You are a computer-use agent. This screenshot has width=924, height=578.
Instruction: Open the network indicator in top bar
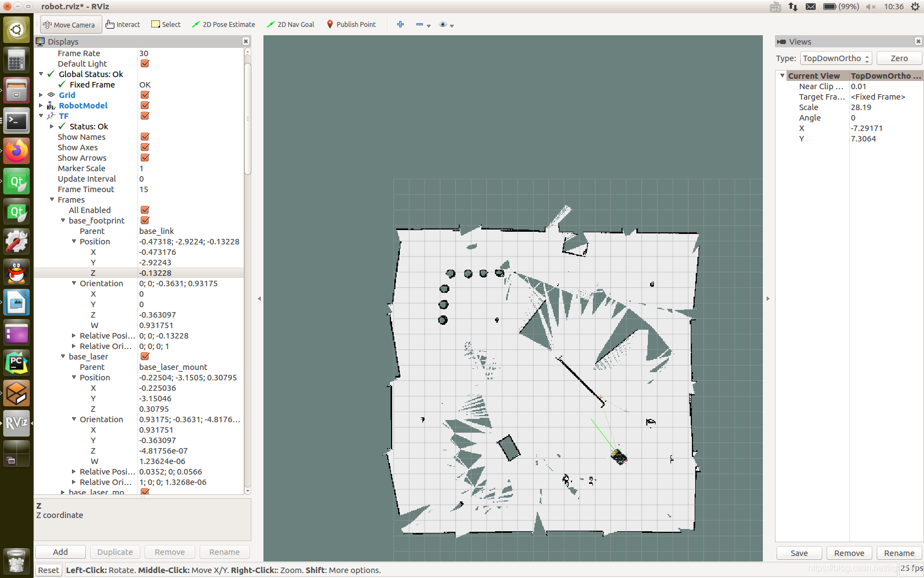click(x=793, y=7)
